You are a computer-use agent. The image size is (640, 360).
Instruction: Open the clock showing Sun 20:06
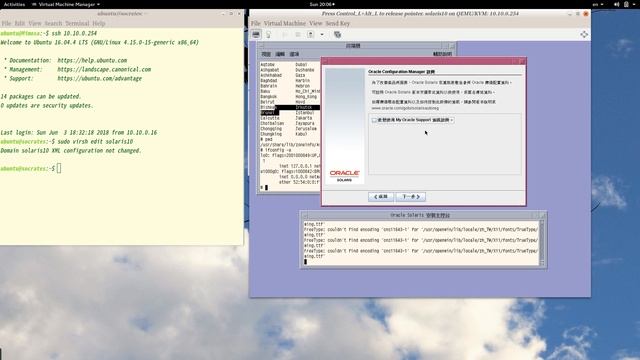(x=322, y=4)
